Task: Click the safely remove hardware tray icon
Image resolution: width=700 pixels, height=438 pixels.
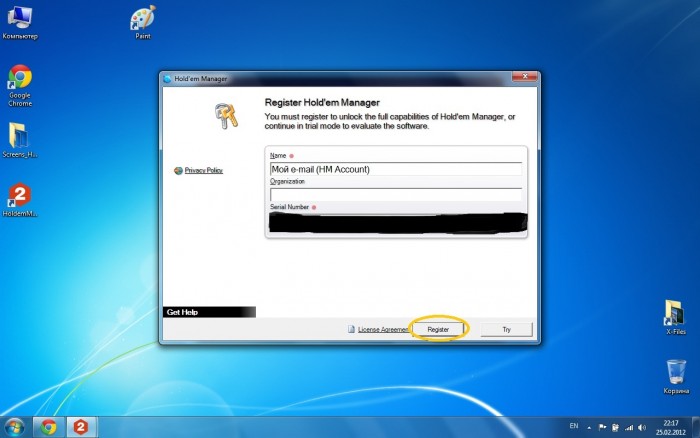Action: point(615,427)
